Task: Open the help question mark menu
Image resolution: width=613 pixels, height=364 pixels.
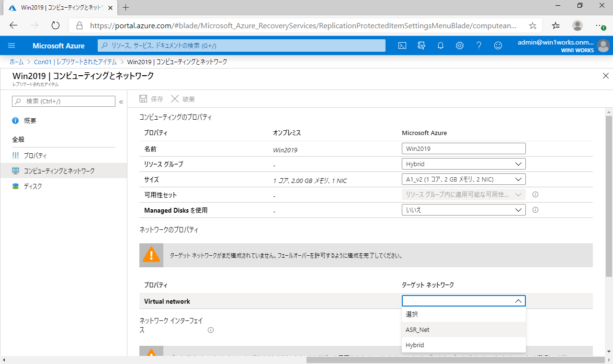Action: click(x=479, y=45)
